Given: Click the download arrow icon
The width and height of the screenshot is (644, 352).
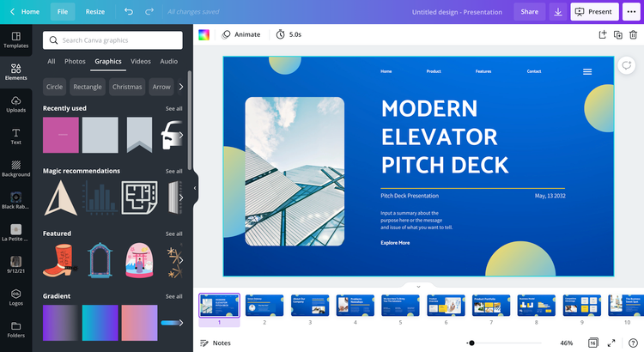Looking at the screenshot, I should [558, 12].
